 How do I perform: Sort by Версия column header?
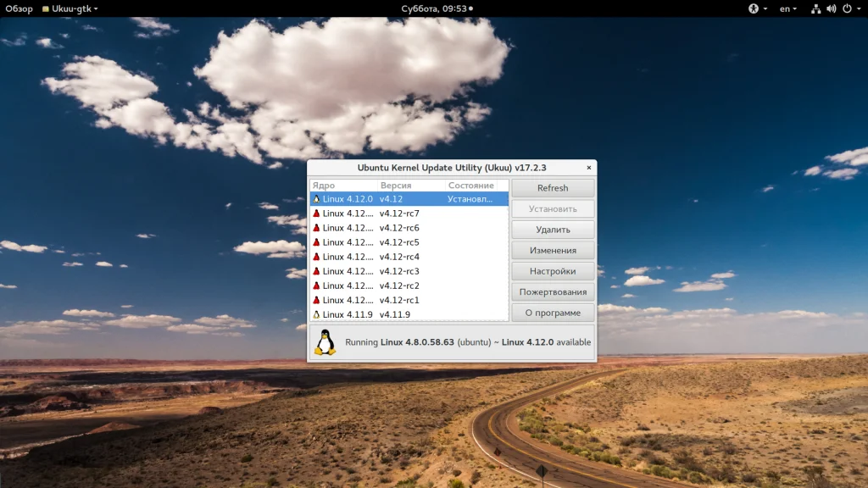(x=411, y=186)
